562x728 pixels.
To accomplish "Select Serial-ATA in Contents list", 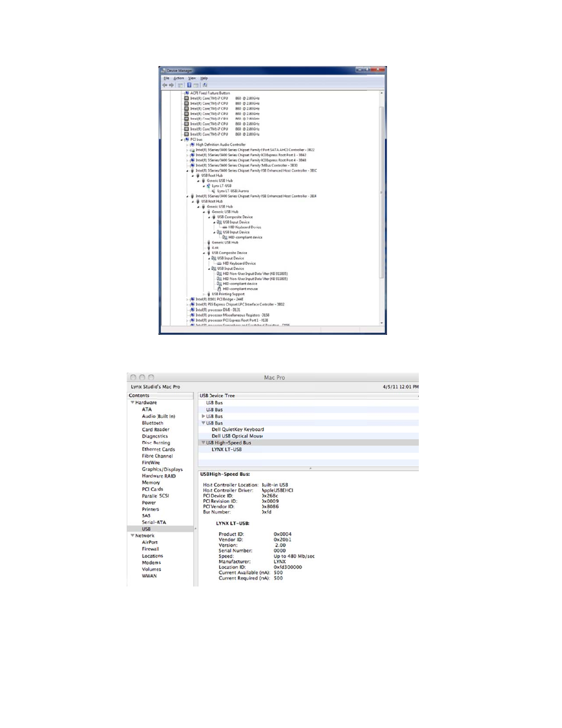I will tap(154, 522).
